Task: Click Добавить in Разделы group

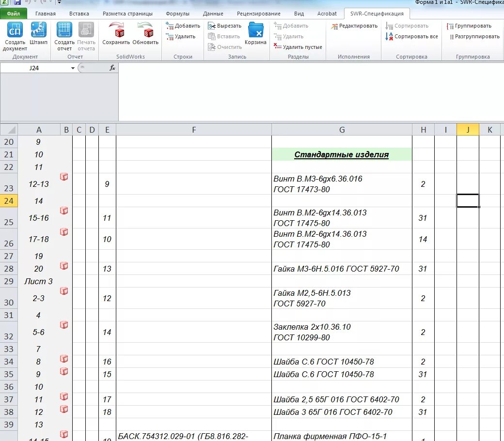Action: point(291,26)
